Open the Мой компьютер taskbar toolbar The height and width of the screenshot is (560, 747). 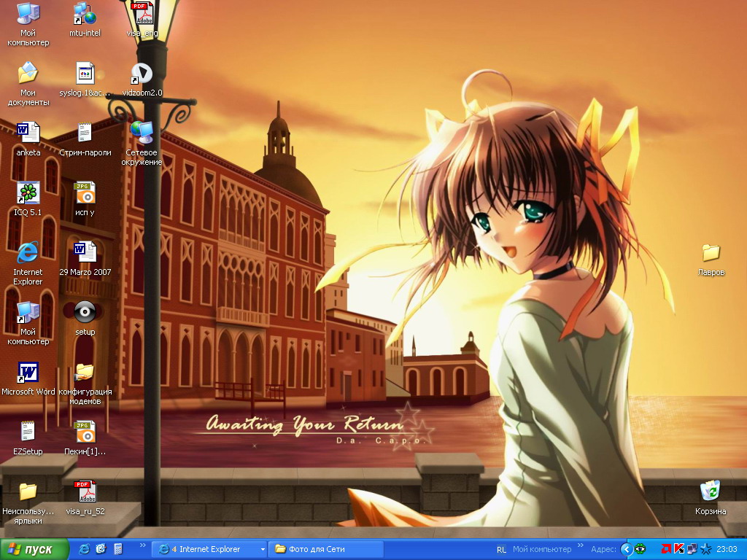[x=542, y=550]
